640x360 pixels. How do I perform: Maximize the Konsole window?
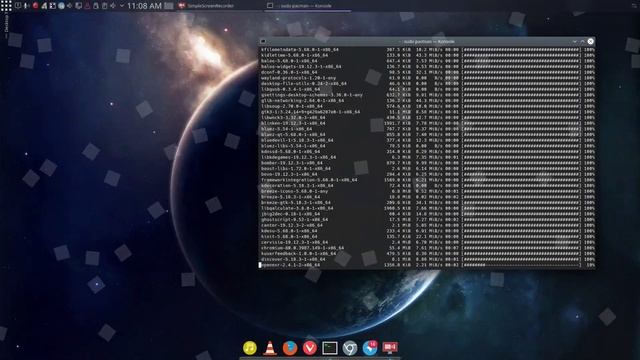click(582, 41)
